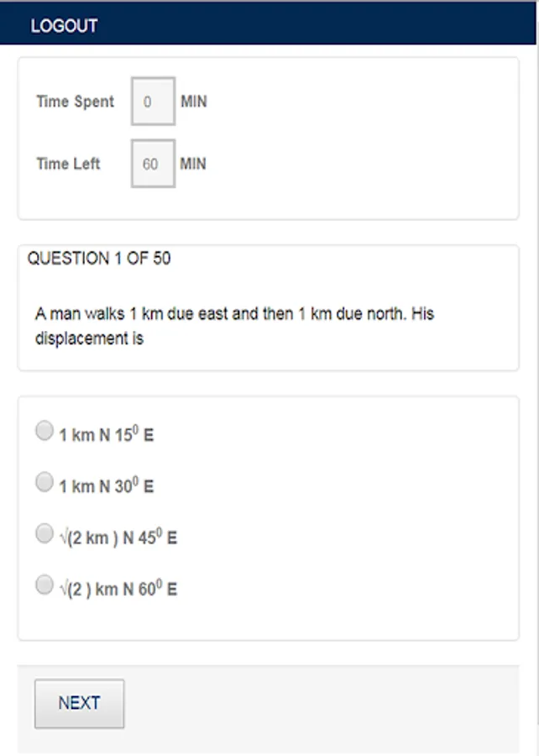
Task: Go to the next question with NEXT
Action: coord(80,703)
